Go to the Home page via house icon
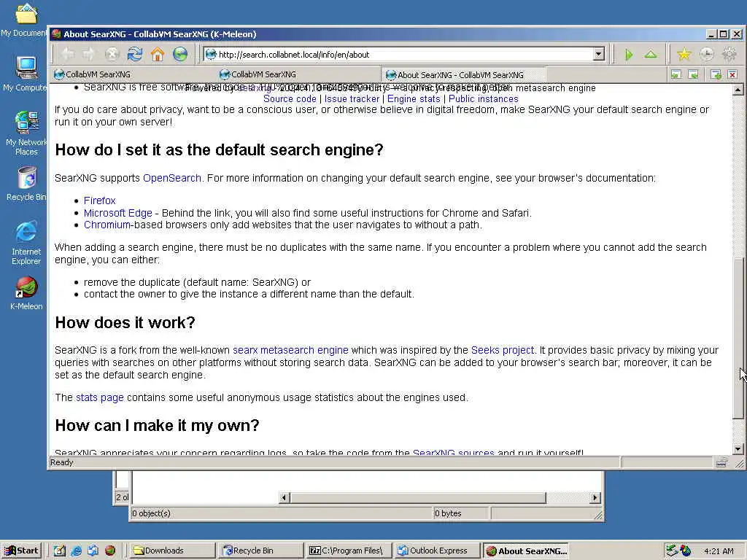The height and width of the screenshot is (560, 747). [x=158, y=54]
